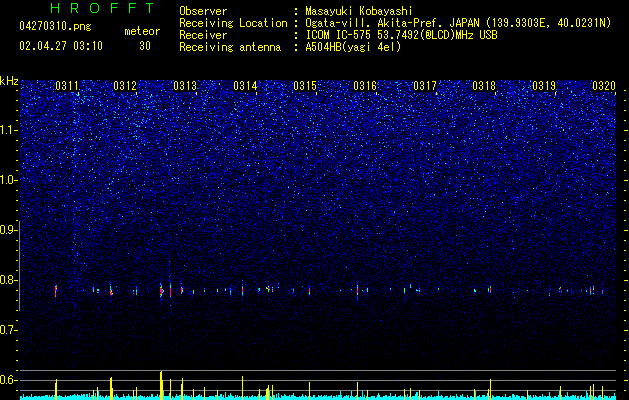
Task: Click the meteor count value 30
Action: 145,46
